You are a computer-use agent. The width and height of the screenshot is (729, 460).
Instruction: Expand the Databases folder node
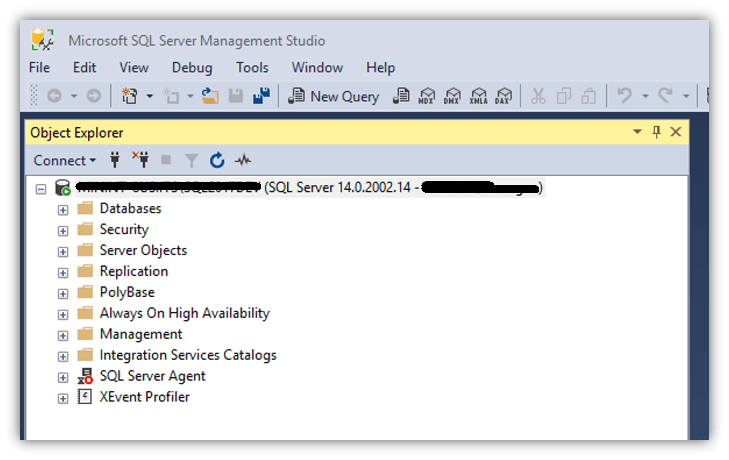point(63,209)
